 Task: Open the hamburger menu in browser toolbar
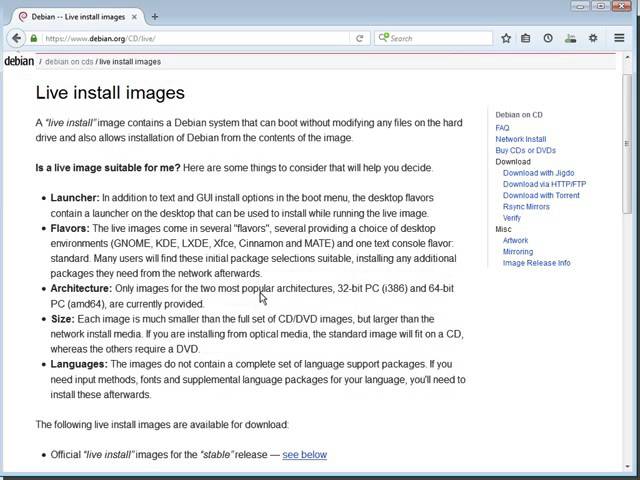(x=617, y=38)
